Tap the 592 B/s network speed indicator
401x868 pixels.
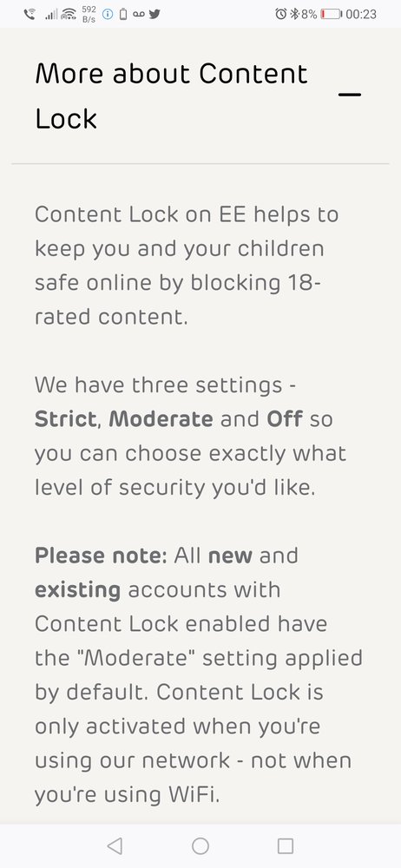[x=89, y=14]
